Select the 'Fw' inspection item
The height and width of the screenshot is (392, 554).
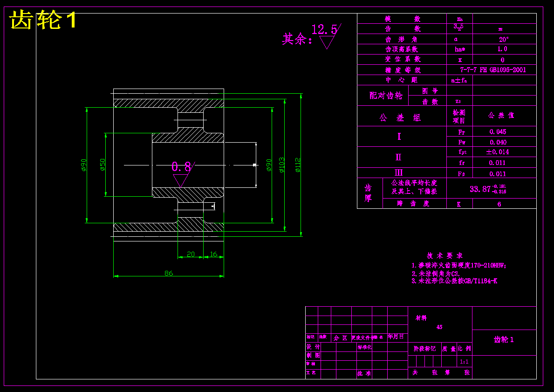462,143
